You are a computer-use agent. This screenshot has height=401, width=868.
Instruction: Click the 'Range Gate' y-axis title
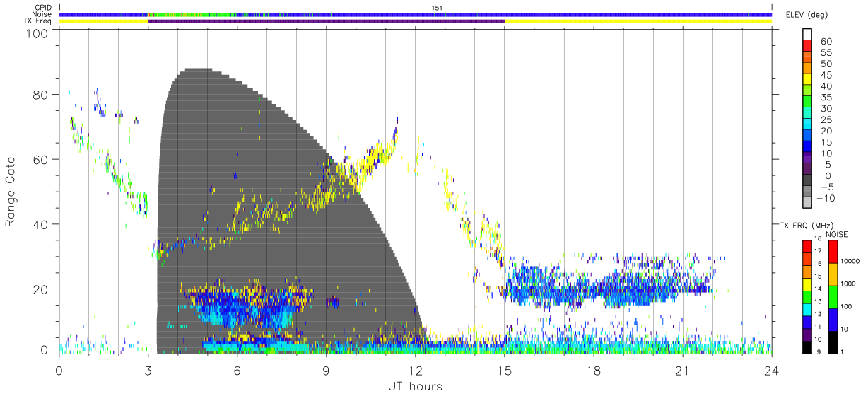point(11,191)
